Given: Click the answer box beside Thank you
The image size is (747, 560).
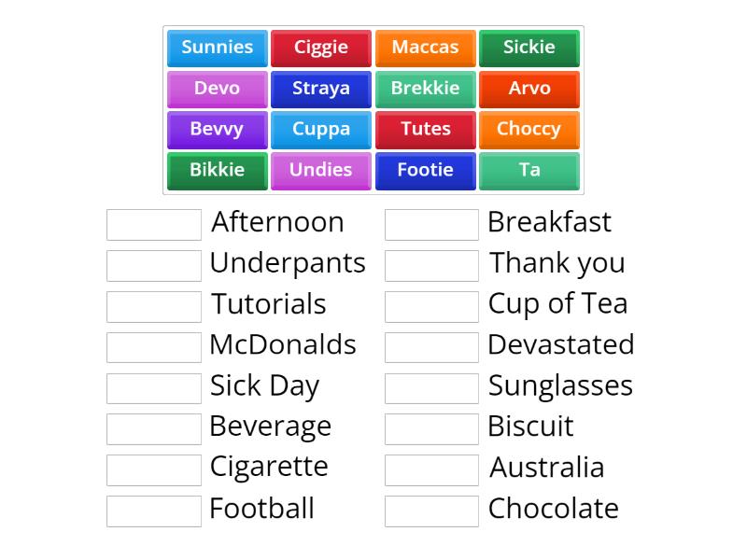Looking at the screenshot, I should [431, 264].
